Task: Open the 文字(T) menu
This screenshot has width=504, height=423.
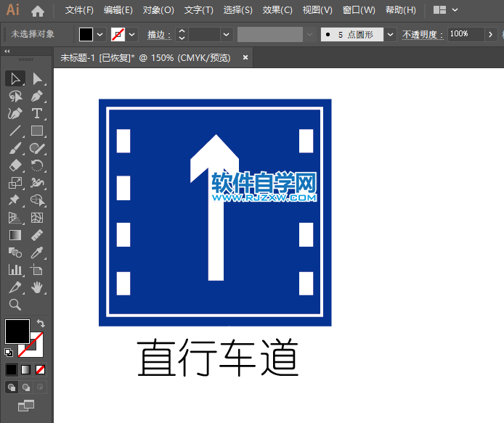Action: [x=199, y=10]
